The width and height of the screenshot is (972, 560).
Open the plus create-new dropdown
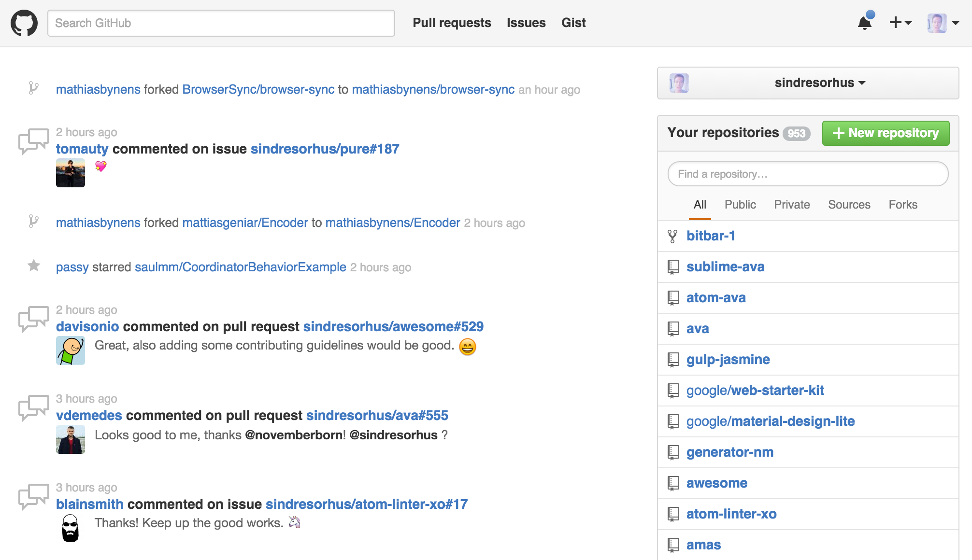click(x=900, y=23)
